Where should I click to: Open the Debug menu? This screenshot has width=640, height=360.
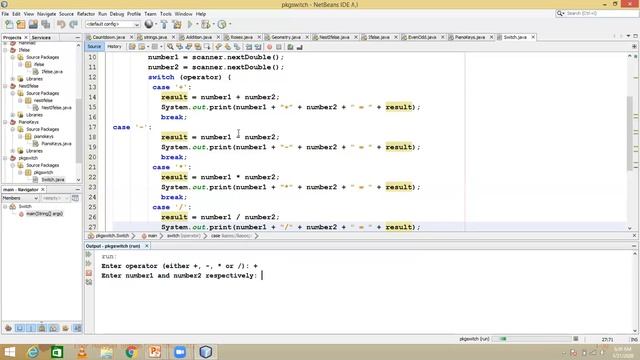point(117,14)
